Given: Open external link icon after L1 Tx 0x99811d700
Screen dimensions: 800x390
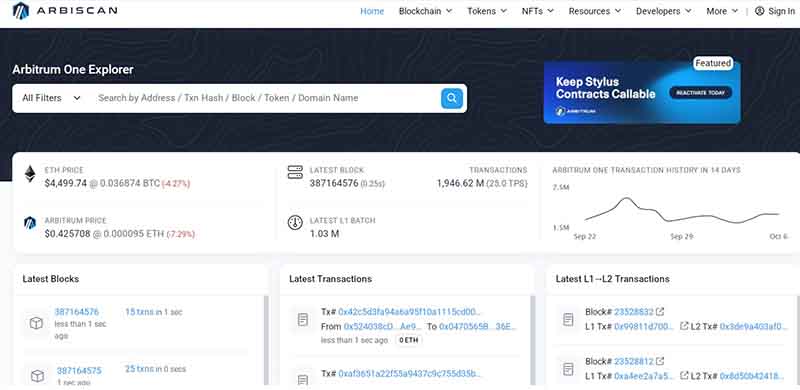Looking at the screenshot, I should coord(684,326).
